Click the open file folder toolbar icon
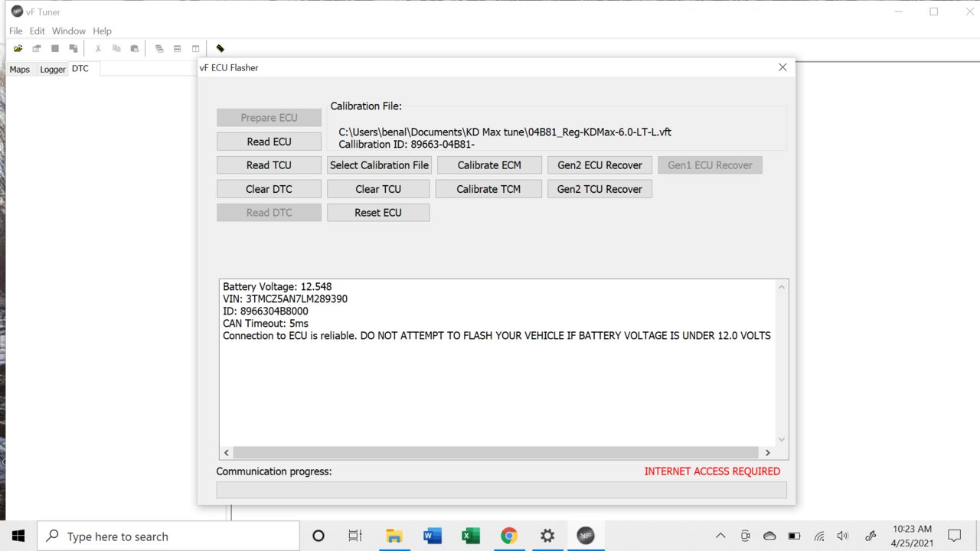The image size is (980, 551). pyautogui.click(x=18, y=48)
